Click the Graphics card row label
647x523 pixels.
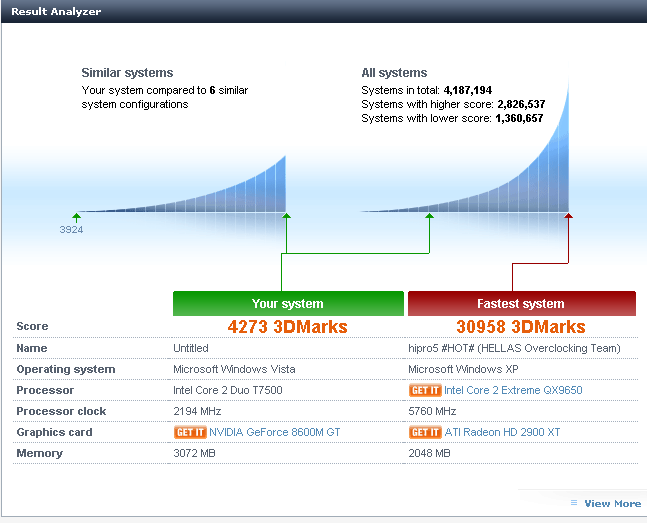54,432
